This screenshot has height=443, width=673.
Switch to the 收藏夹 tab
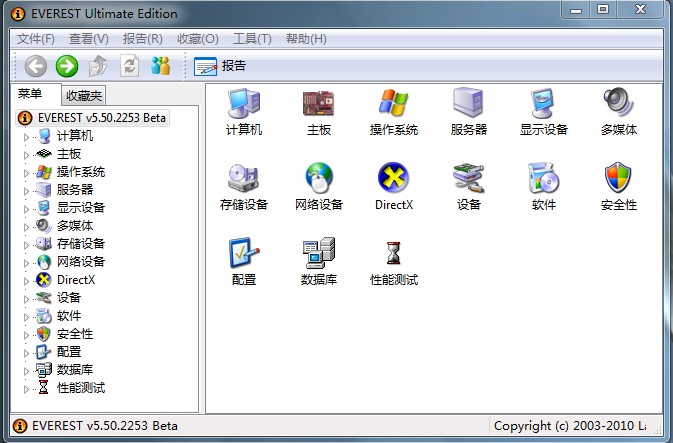click(84, 95)
